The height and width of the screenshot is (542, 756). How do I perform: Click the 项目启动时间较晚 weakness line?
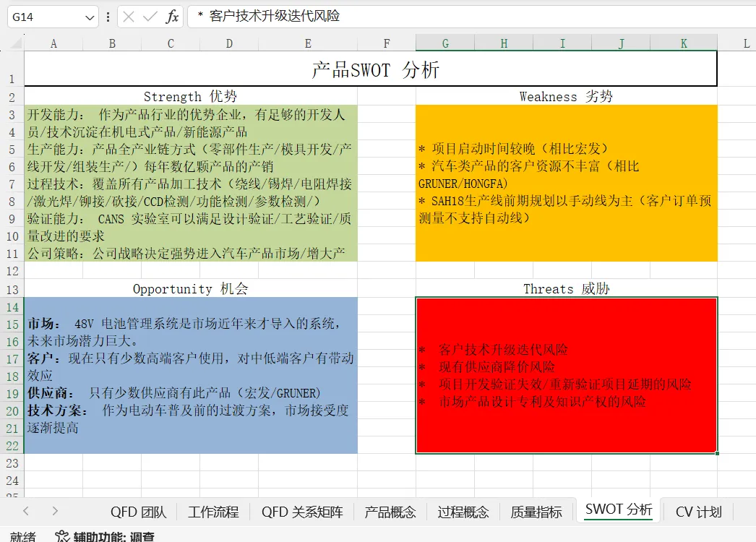tap(513, 149)
